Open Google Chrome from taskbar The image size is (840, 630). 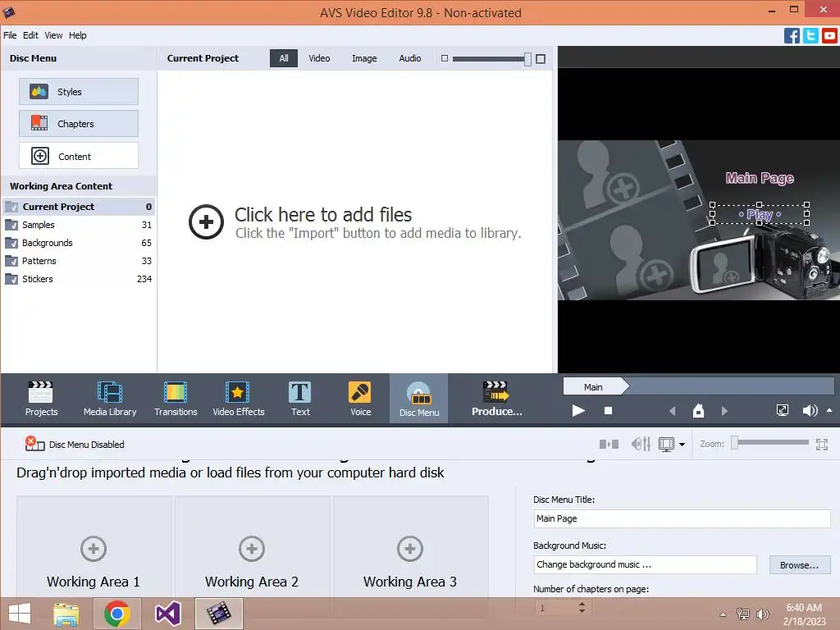tap(116, 614)
